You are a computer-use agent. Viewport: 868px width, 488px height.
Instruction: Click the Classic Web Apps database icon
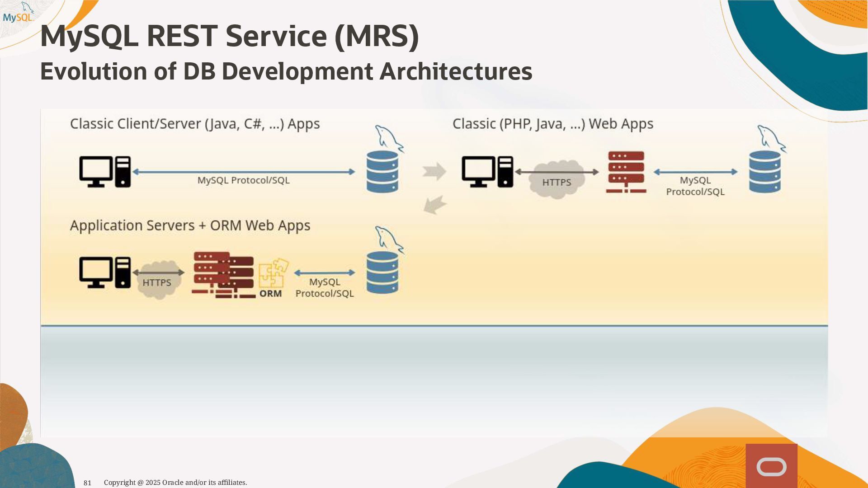[764, 172]
